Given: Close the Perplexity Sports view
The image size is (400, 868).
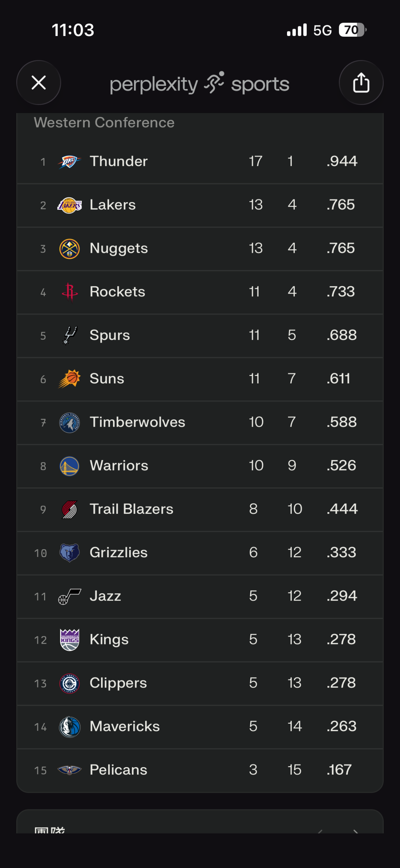Looking at the screenshot, I should click(39, 82).
